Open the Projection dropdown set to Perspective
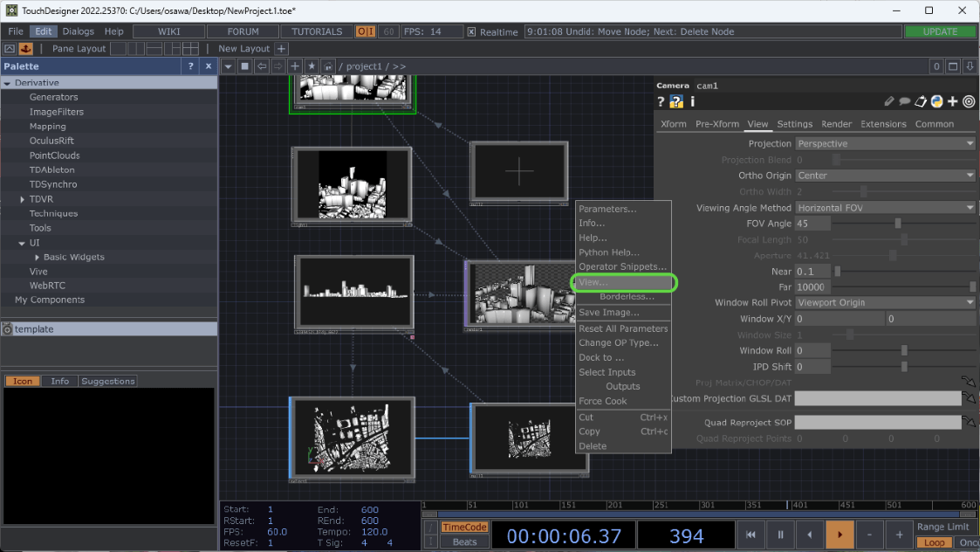 (x=885, y=143)
